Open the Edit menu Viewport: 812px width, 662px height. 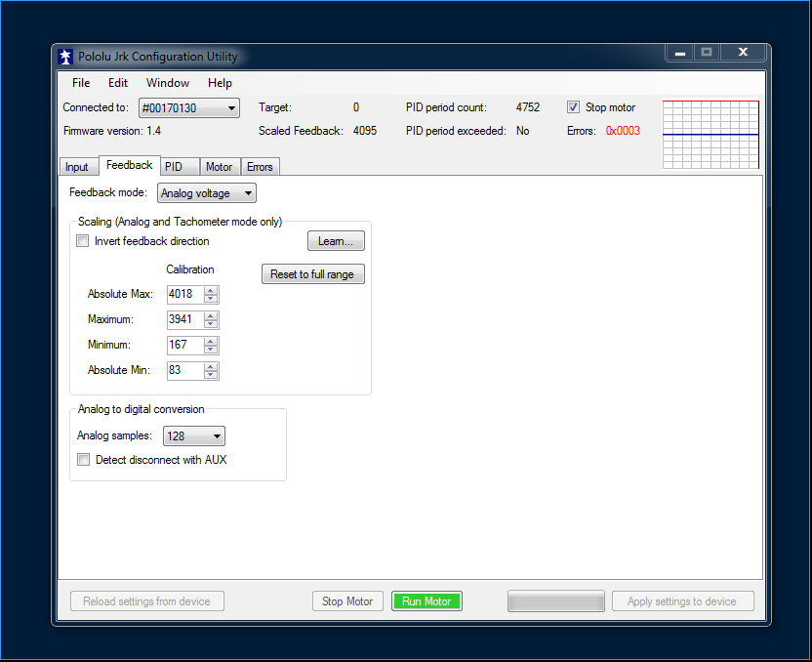[x=117, y=83]
